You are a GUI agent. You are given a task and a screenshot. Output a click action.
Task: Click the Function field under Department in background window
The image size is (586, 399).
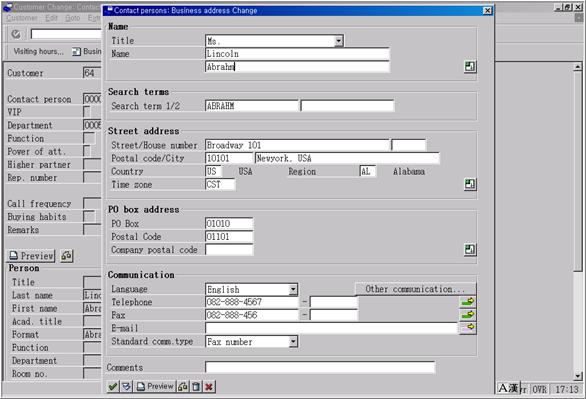[89, 138]
